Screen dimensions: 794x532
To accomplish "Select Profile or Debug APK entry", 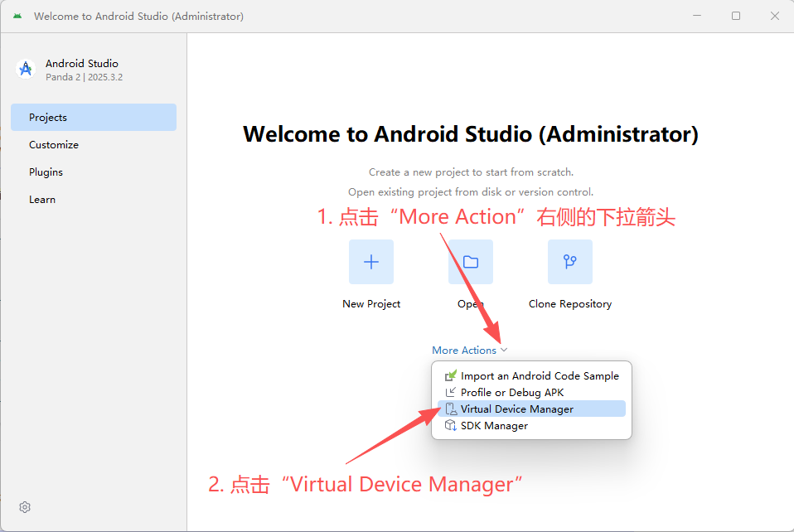I will click(531, 392).
